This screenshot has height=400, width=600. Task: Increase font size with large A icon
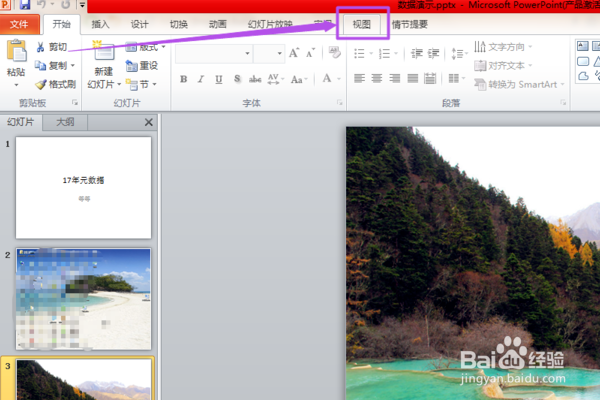(x=294, y=53)
